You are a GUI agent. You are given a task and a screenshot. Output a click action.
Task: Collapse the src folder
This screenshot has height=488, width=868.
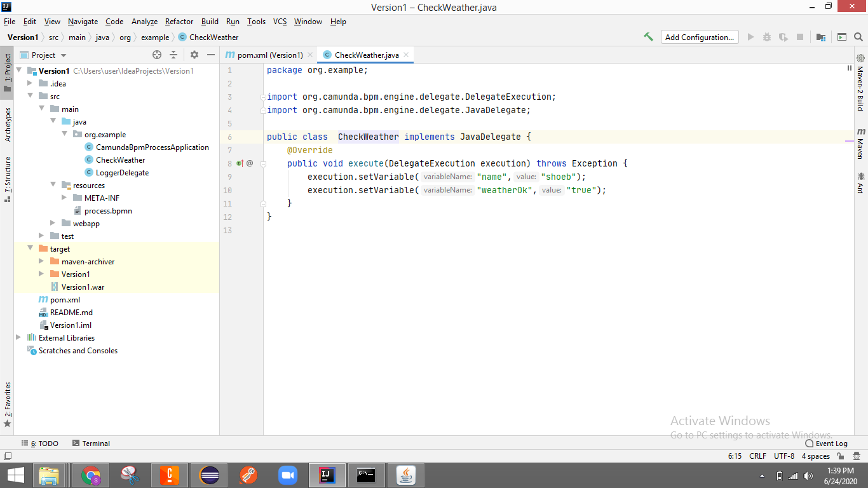[x=31, y=96]
